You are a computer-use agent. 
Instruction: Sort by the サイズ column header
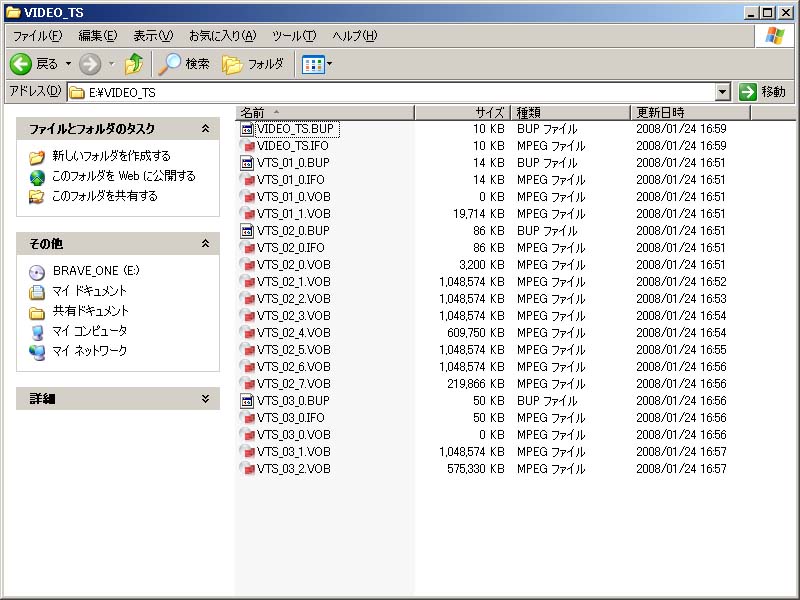pos(463,112)
